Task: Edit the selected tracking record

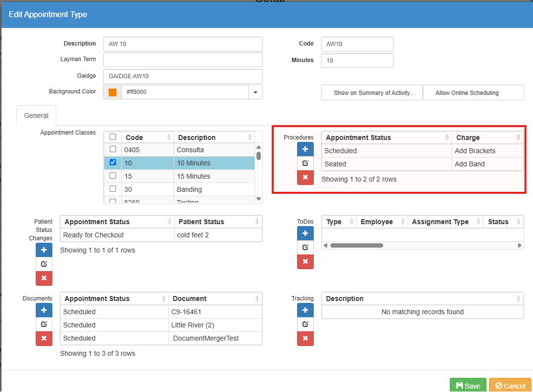Action: click(x=305, y=324)
